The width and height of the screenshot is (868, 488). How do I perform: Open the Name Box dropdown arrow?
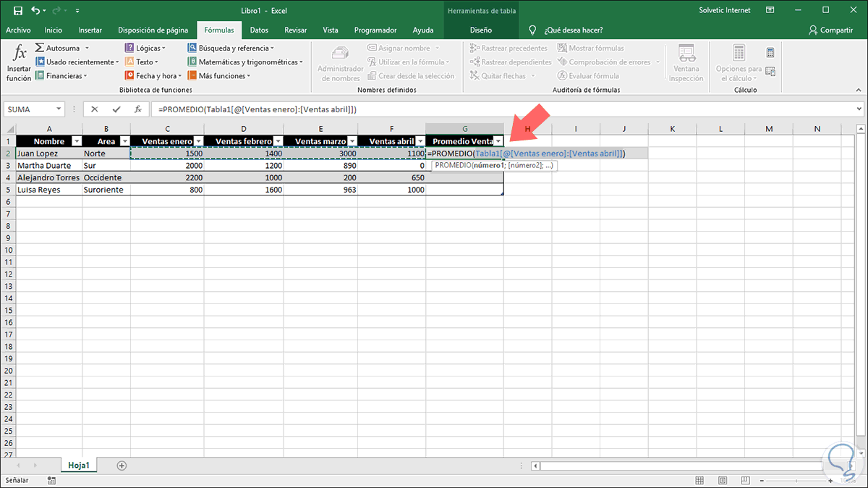tap(59, 109)
